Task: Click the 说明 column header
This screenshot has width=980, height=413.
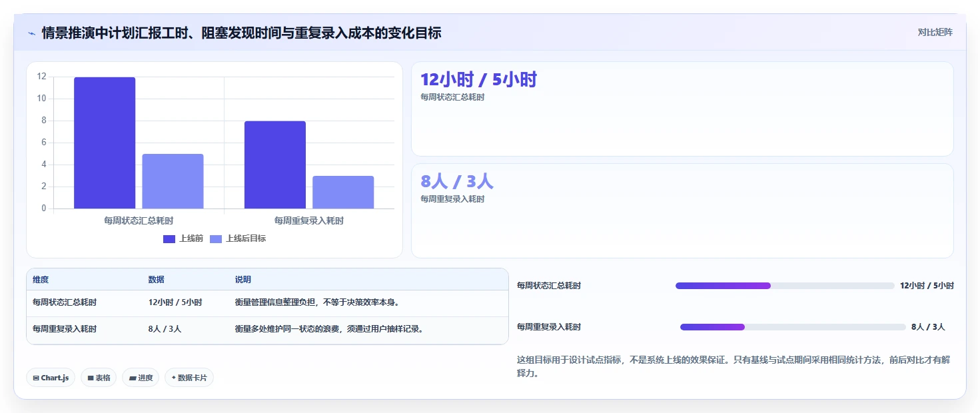Action: pos(243,280)
